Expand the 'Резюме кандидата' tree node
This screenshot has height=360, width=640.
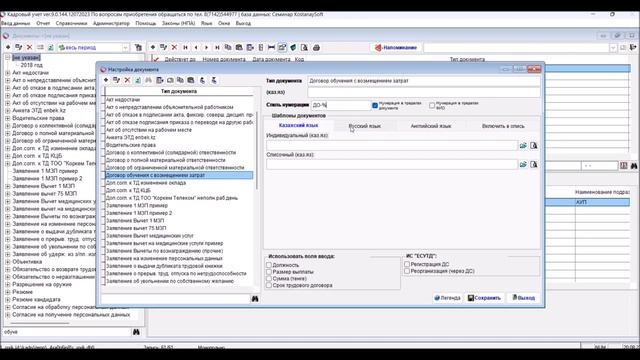7,300
